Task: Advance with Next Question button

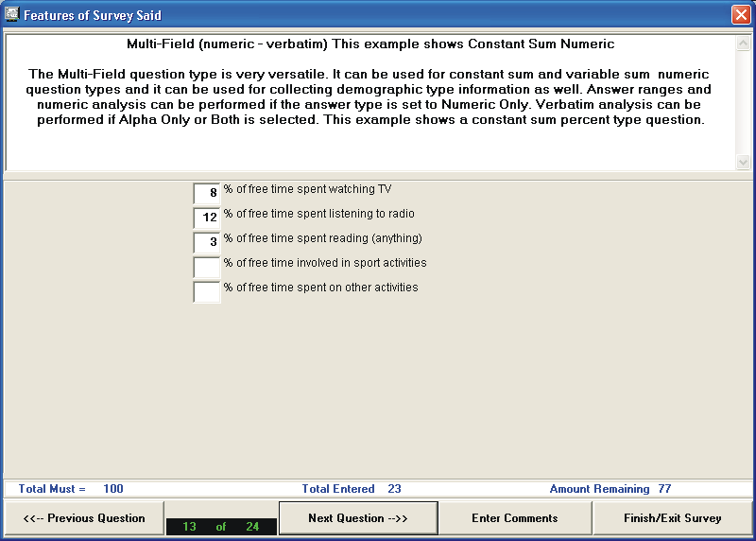Action: (358, 518)
